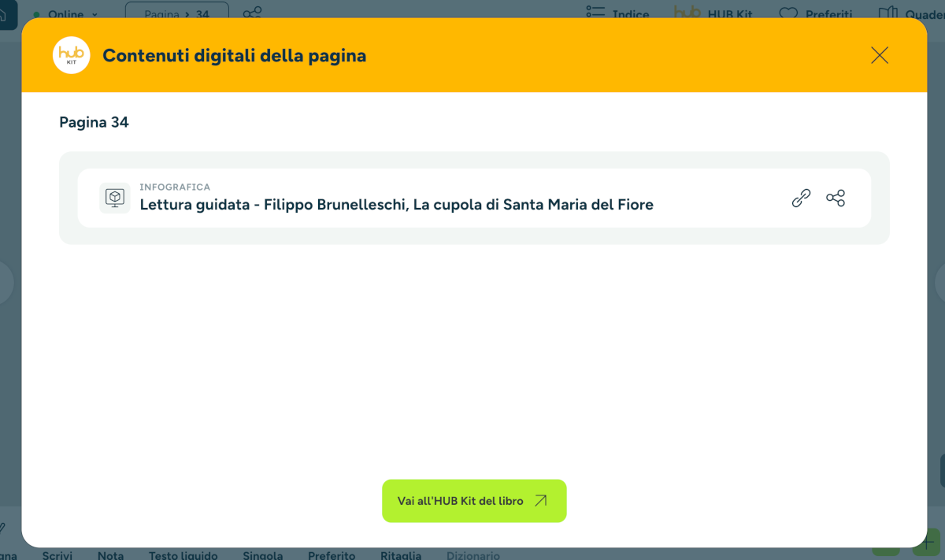Click Vai all'HUB Kit del libro button

tap(474, 501)
